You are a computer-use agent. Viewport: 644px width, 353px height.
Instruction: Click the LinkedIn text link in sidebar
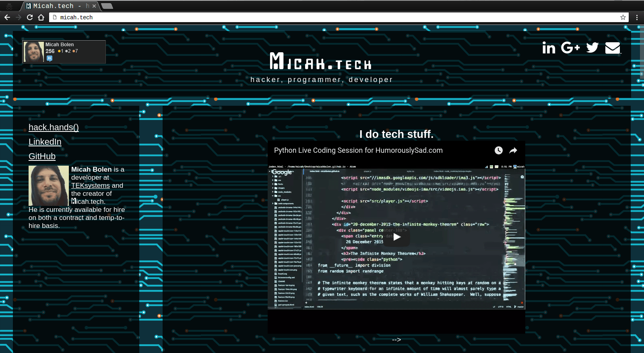(45, 142)
